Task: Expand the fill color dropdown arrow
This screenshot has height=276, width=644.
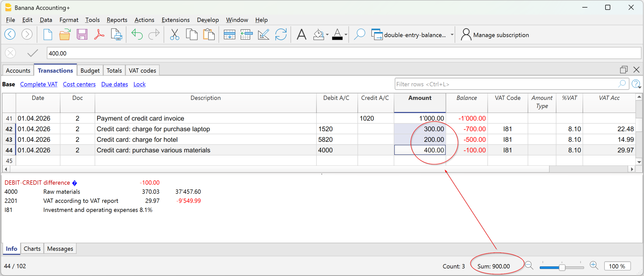Action: click(327, 35)
